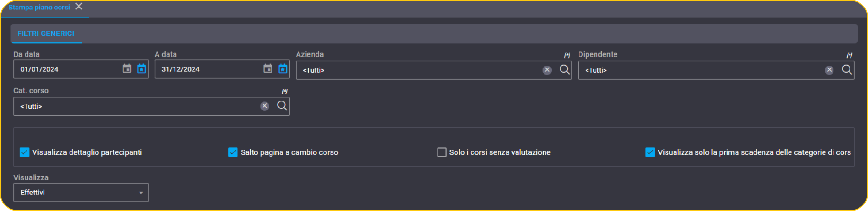Image resolution: width=868 pixels, height=211 pixels.
Task: Toggle Visualizza solo la prima scadenza checkbox
Action: pyautogui.click(x=650, y=152)
